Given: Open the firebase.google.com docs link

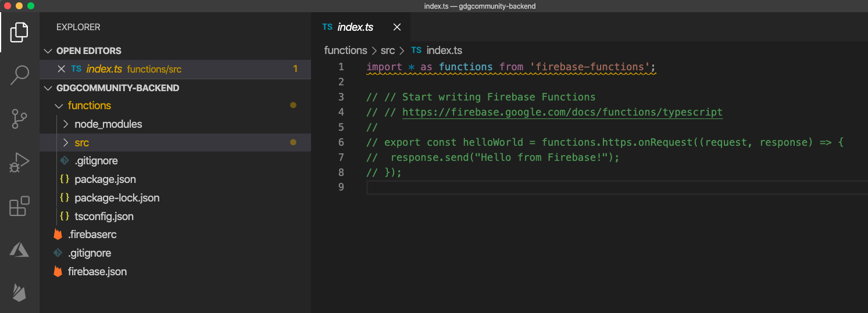Looking at the screenshot, I should [562, 112].
